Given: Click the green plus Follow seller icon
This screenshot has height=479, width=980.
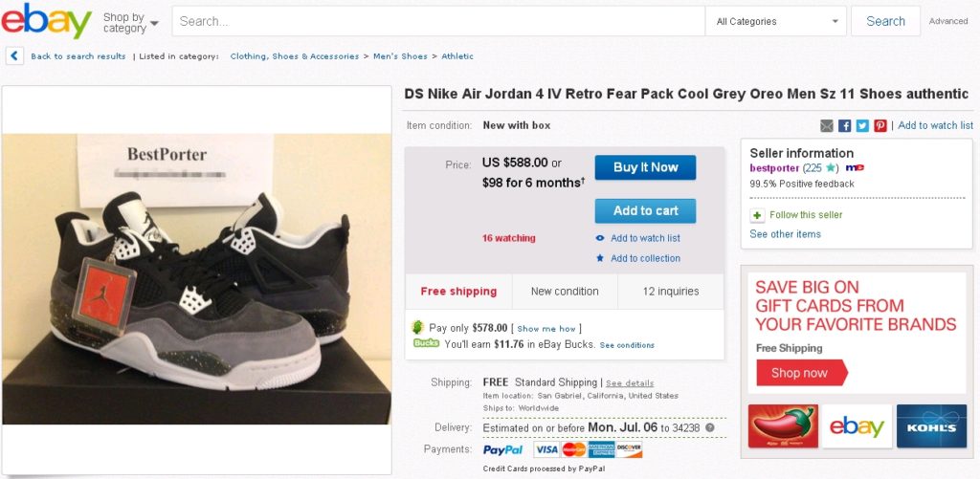Looking at the screenshot, I should click(x=757, y=215).
